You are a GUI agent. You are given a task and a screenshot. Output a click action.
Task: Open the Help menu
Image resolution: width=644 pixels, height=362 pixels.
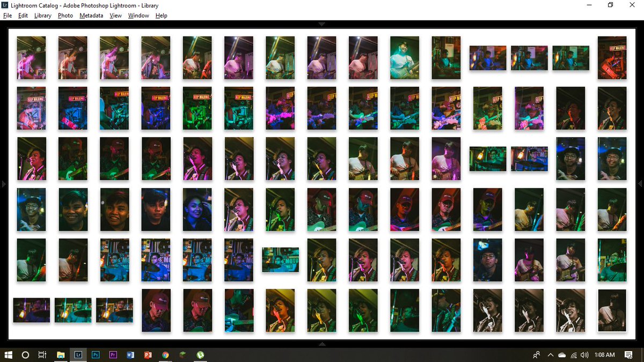click(162, 16)
